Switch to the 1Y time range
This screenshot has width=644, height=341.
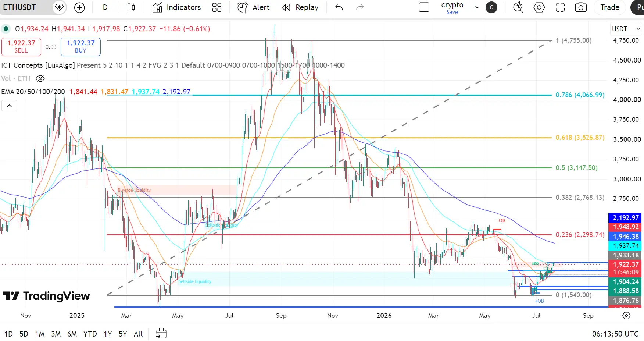(x=108, y=334)
